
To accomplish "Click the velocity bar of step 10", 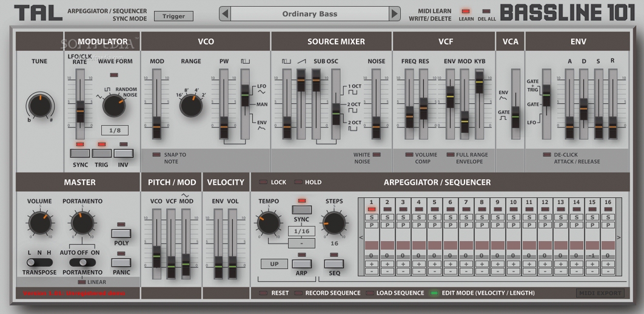I will [x=514, y=245].
